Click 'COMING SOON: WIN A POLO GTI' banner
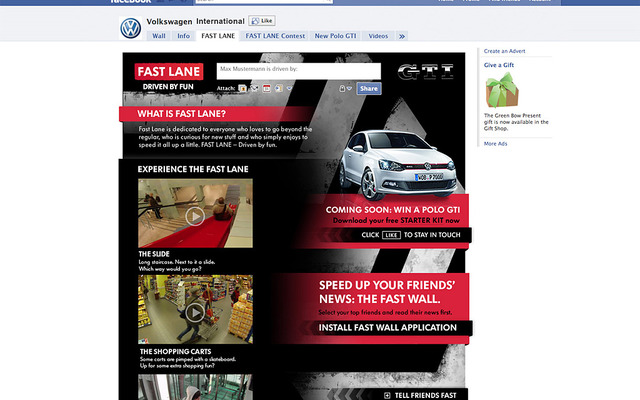Image resolution: width=640 pixels, height=400 pixels. click(x=393, y=210)
